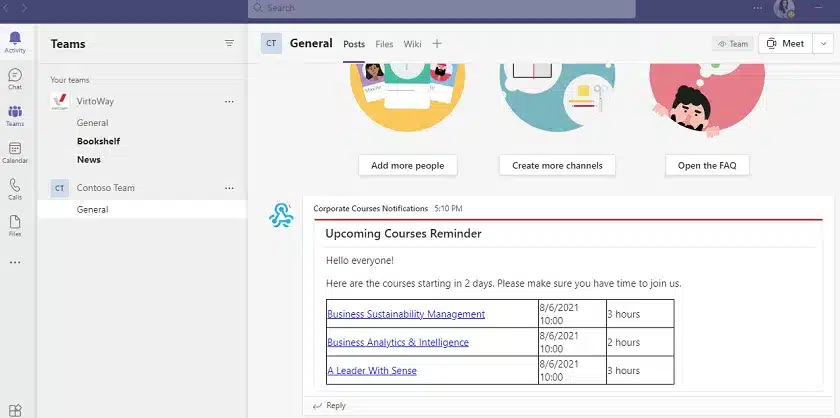Switch to the Posts tab
Image resolution: width=840 pixels, height=418 pixels.
tap(354, 44)
